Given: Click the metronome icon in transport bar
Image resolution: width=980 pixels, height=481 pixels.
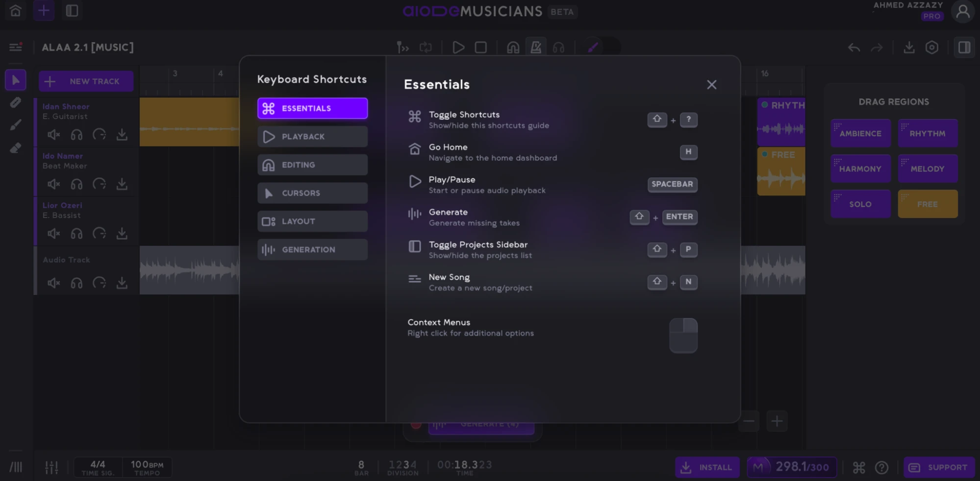Looking at the screenshot, I should pyautogui.click(x=536, y=48).
